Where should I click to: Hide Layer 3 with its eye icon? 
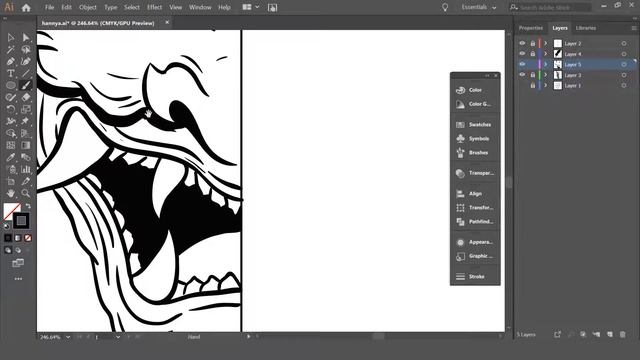click(522, 75)
